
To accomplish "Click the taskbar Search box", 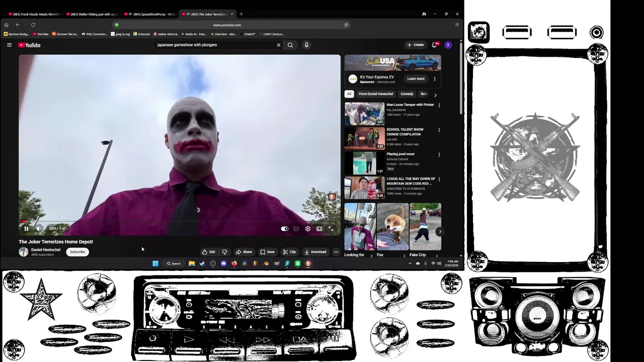I will tap(174, 263).
